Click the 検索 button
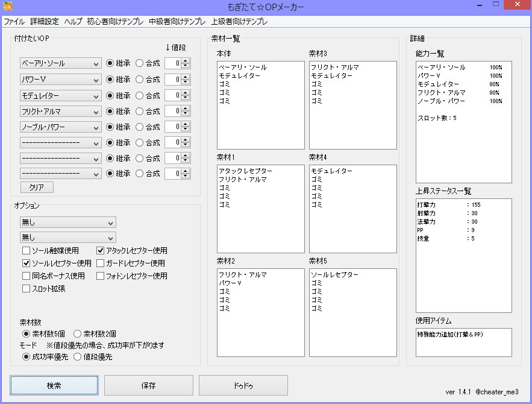Image resolution: width=532 pixels, height=404 pixels. tap(54, 385)
